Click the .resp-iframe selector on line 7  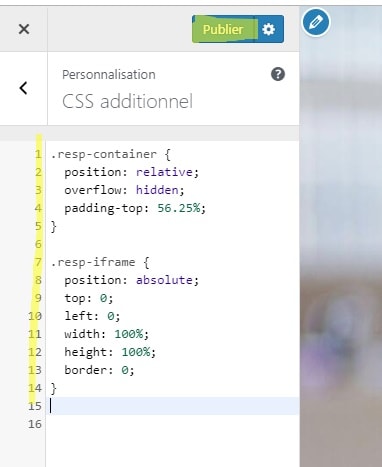pyautogui.click(x=93, y=262)
